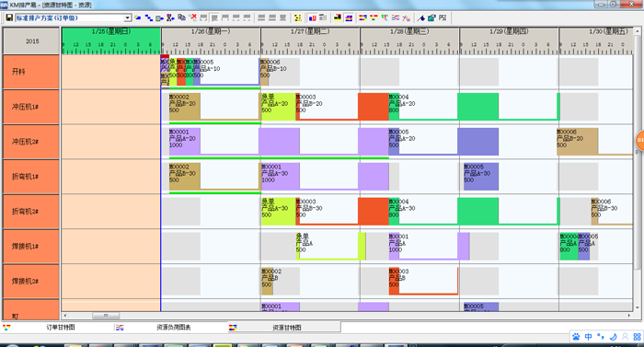
Task: Click the down arrow of vertical scrollbar
Action: 638,307
